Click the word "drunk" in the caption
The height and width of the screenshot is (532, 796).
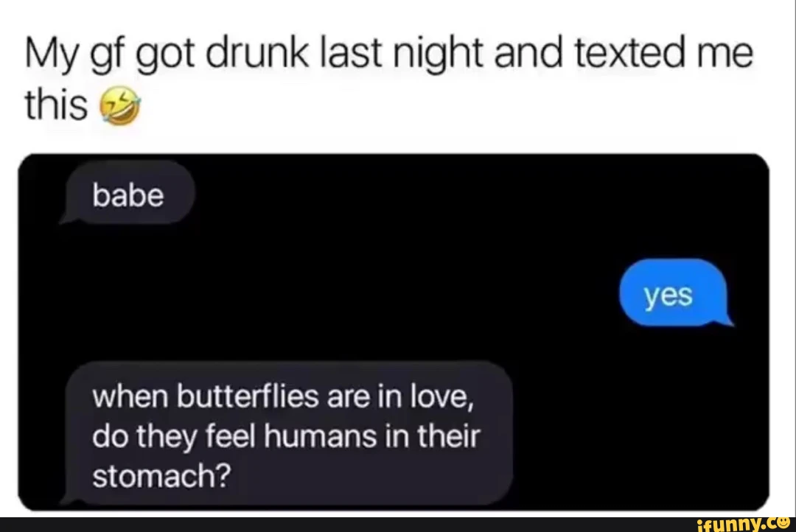[257, 54]
